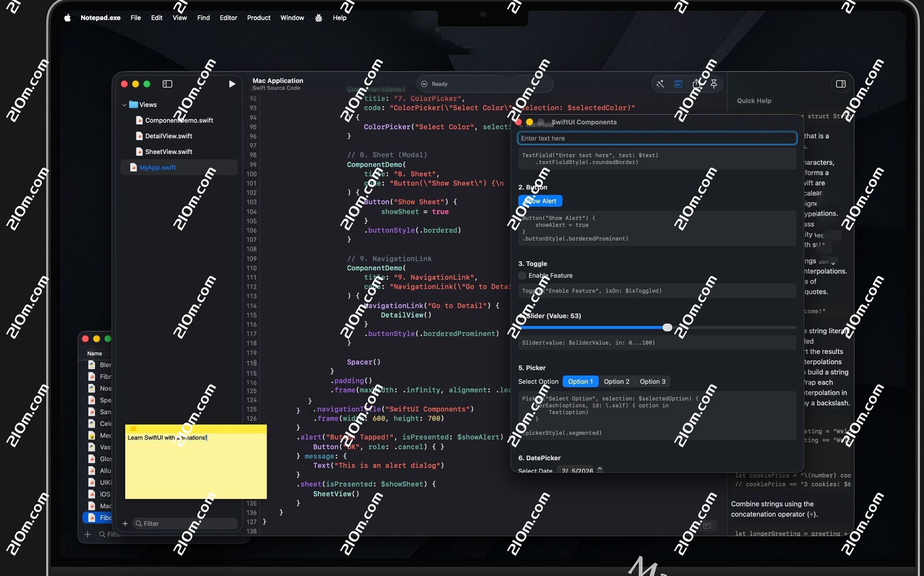
Task: Click the Show Alert button
Action: click(540, 201)
